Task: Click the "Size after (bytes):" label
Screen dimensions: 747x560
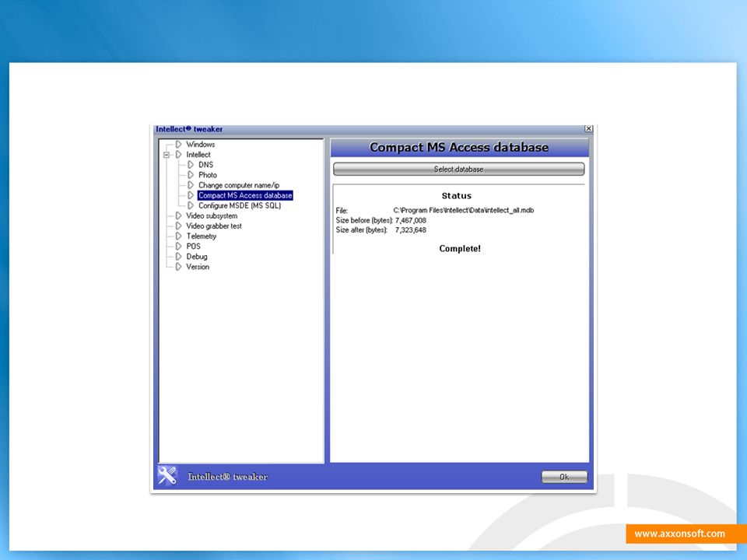Action: pos(362,230)
